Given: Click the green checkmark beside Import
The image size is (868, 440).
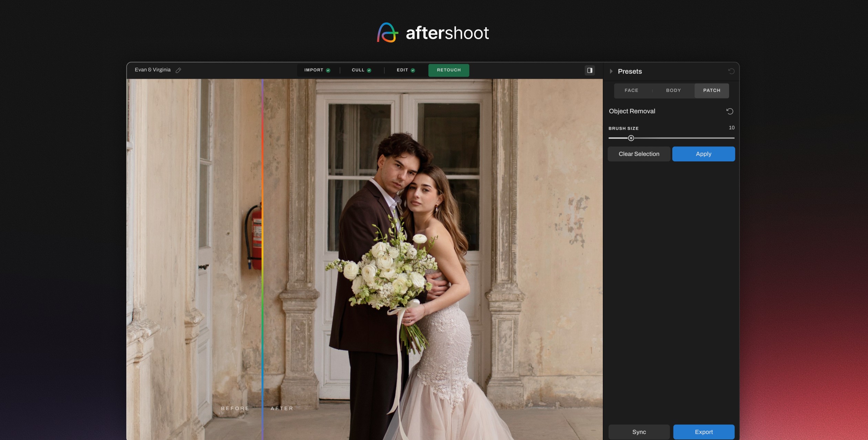Looking at the screenshot, I should (x=328, y=70).
